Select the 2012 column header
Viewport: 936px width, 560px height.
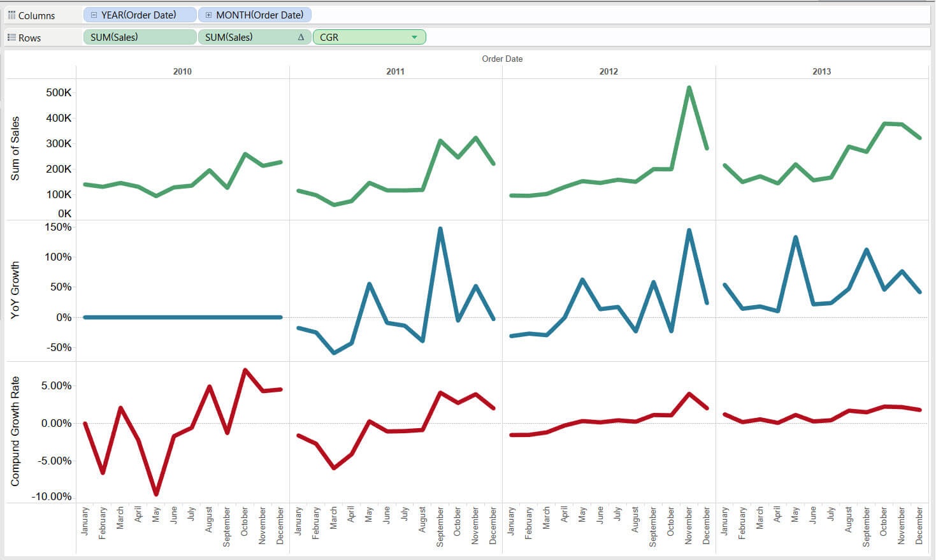(608, 71)
